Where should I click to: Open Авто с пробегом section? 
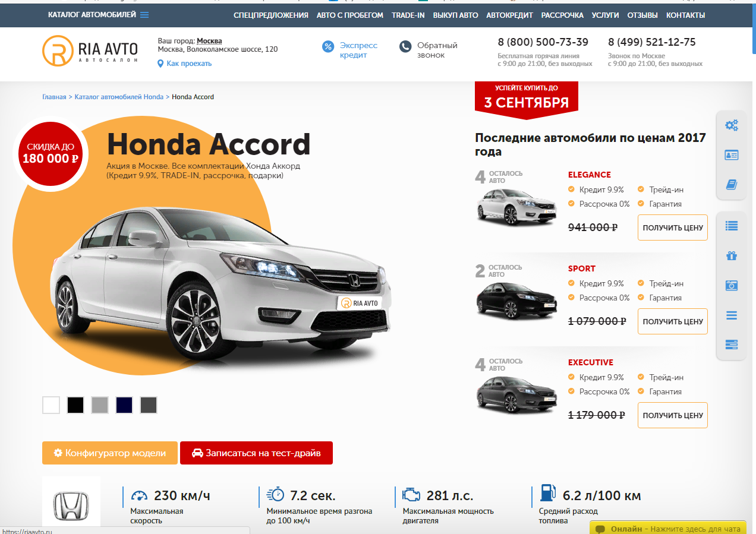coord(350,15)
